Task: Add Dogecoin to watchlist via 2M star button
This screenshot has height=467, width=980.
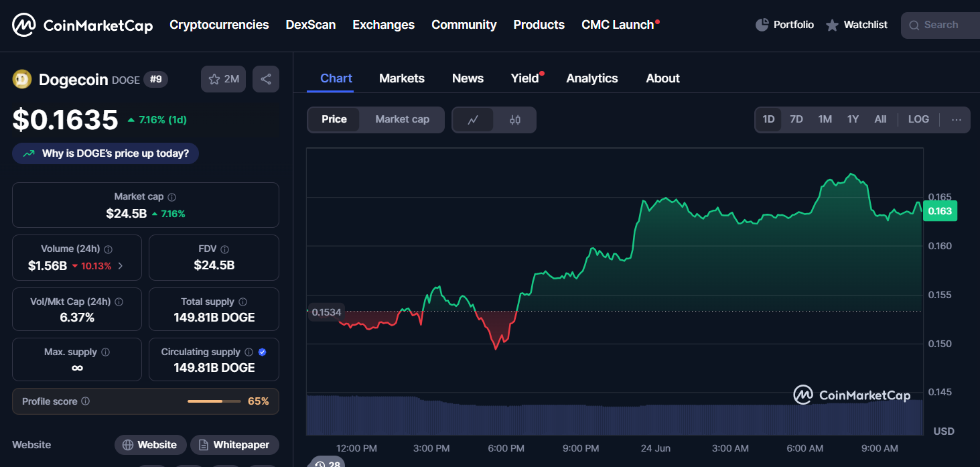Action: 224,79
